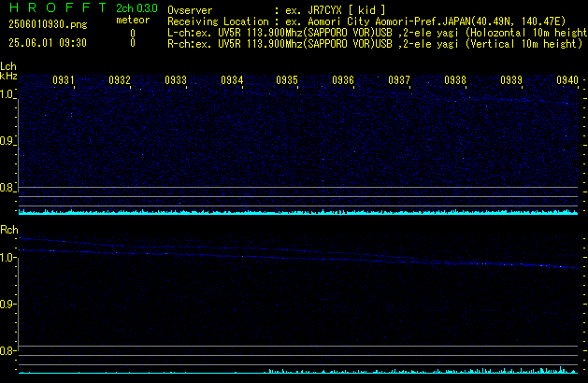Click the R-ch receiver description line
The height and width of the screenshot is (383, 588).
[375, 44]
